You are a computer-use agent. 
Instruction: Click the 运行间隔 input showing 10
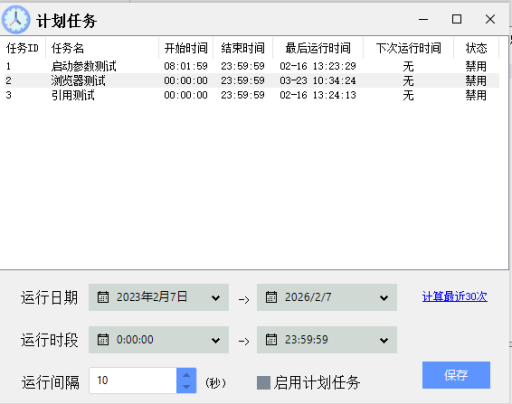[133, 380]
